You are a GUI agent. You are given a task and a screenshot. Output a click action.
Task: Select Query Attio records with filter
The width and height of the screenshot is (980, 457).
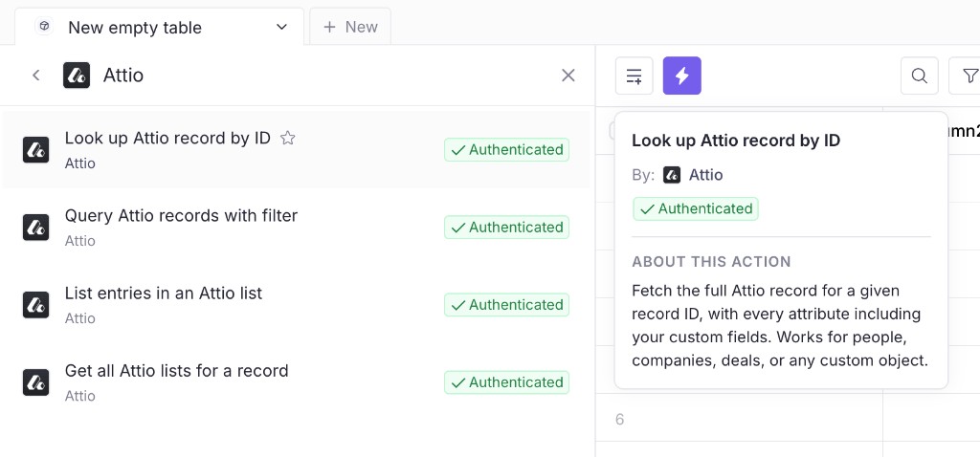(x=297, y=228)
